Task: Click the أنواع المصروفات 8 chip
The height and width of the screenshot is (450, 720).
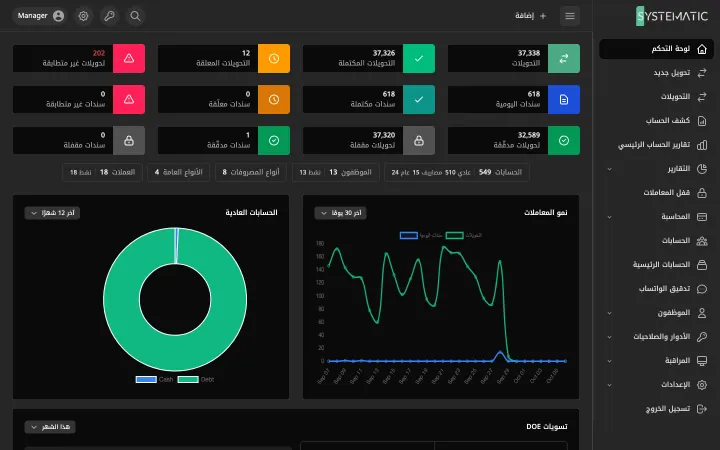Action: coord(251,172)
